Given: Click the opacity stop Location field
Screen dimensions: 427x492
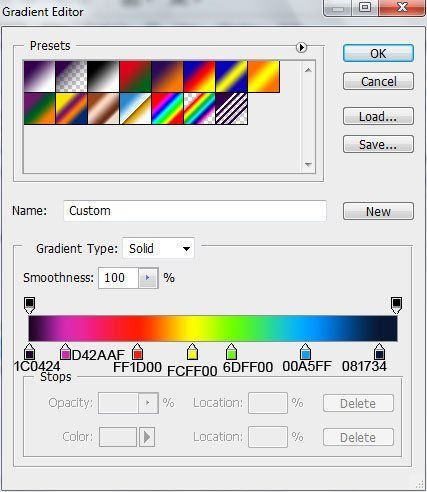Looking at the screenshot, I should click(268, 403).
